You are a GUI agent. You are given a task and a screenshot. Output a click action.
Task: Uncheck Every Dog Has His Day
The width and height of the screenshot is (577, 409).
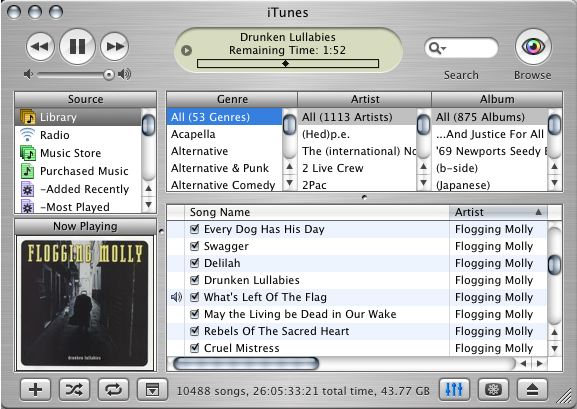pos(195,229)
